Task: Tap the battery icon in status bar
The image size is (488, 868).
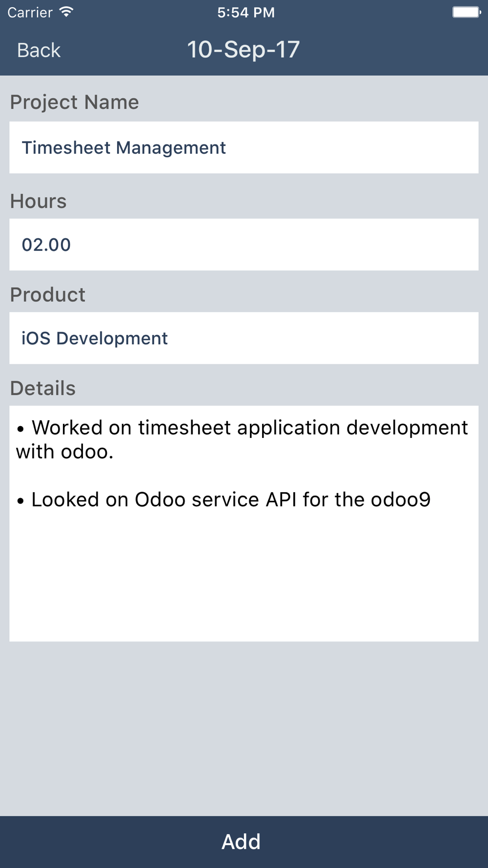Action: [x=467, y=12]
